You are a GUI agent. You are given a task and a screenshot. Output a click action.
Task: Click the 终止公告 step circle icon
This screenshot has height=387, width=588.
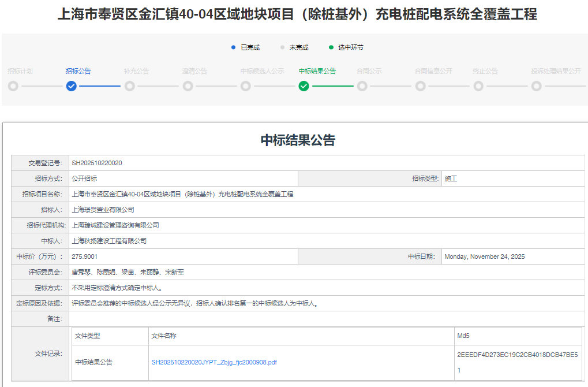[x=478, y=86]
